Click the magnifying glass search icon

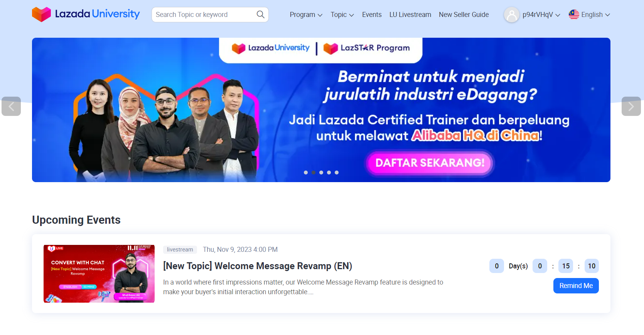pos(261,15)
